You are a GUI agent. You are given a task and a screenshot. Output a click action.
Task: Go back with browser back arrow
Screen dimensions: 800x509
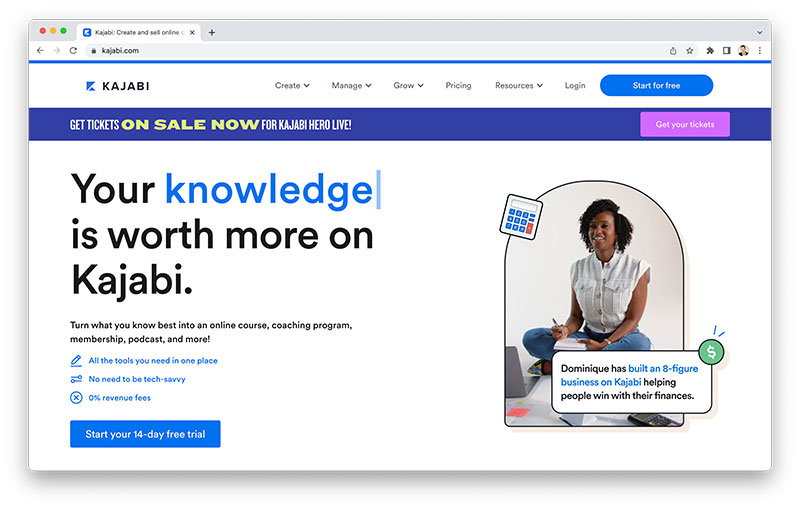(40, 50)
